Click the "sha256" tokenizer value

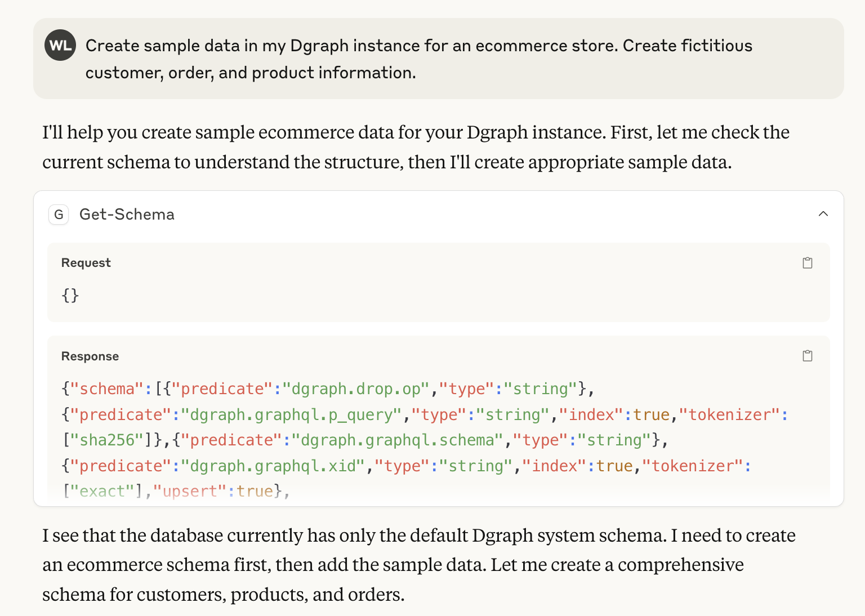tap(108, 440)
